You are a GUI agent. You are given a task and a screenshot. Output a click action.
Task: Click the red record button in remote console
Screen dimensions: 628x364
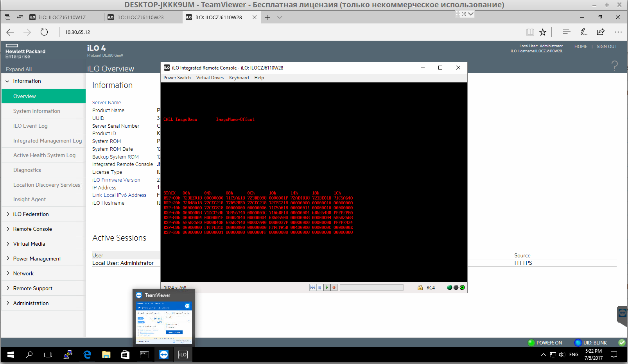[334, 287]
